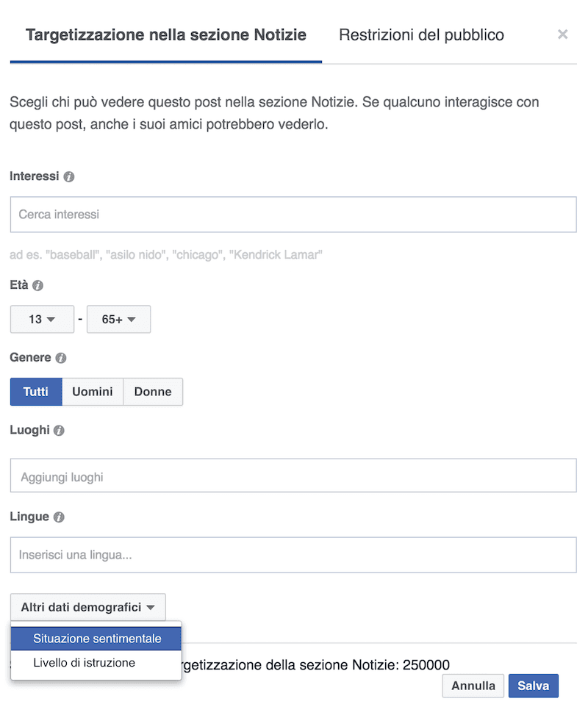The image size is (588, 707).
Task: Click the Salva button
Action: click(x=534, y=686)
